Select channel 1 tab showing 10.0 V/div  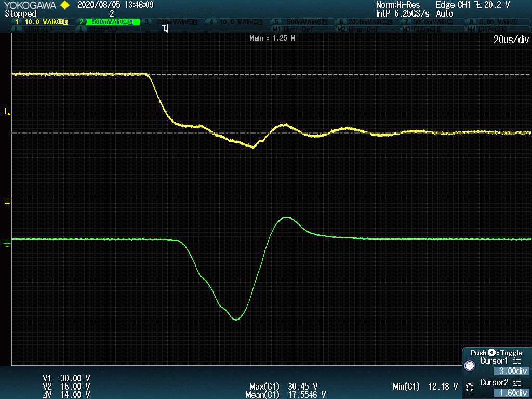[43, 22]
